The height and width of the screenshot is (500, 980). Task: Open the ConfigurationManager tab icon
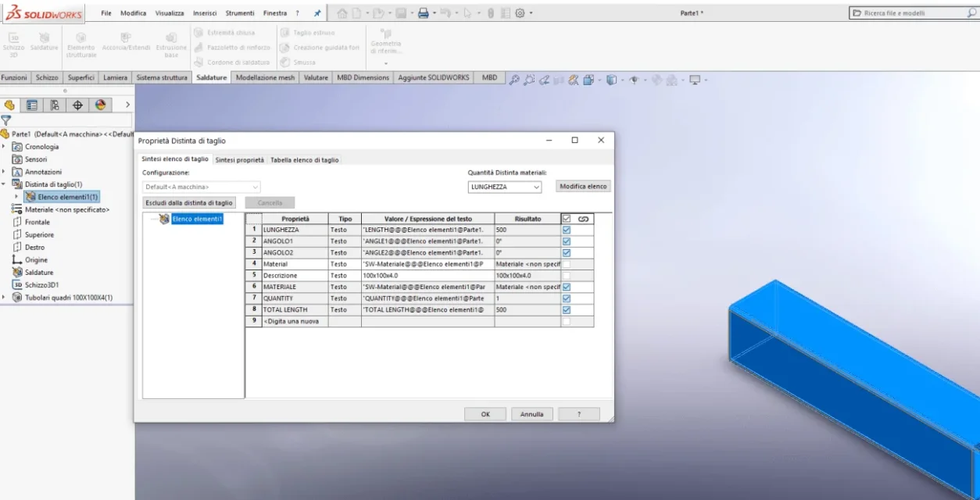(55, 105)
